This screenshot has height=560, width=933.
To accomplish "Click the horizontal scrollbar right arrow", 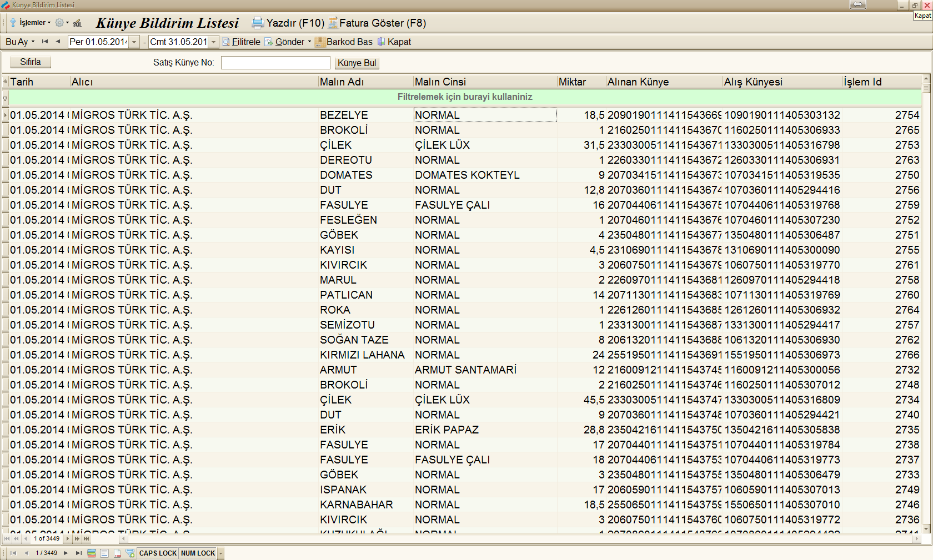I will (x=917, y=539).
